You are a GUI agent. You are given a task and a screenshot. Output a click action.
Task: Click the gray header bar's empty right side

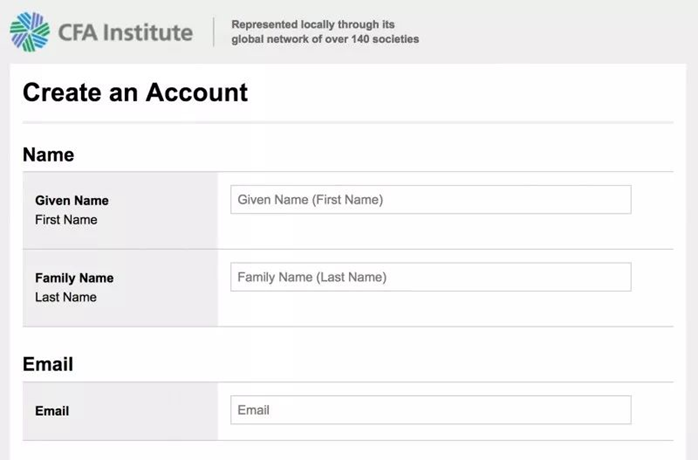580,32
